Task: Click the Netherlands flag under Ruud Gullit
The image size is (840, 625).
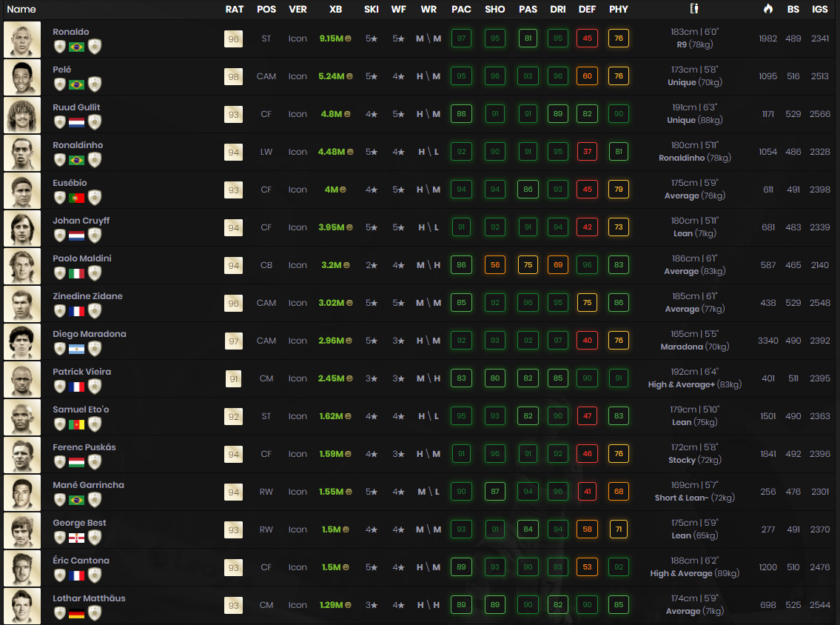Action: tap(77, 123)
